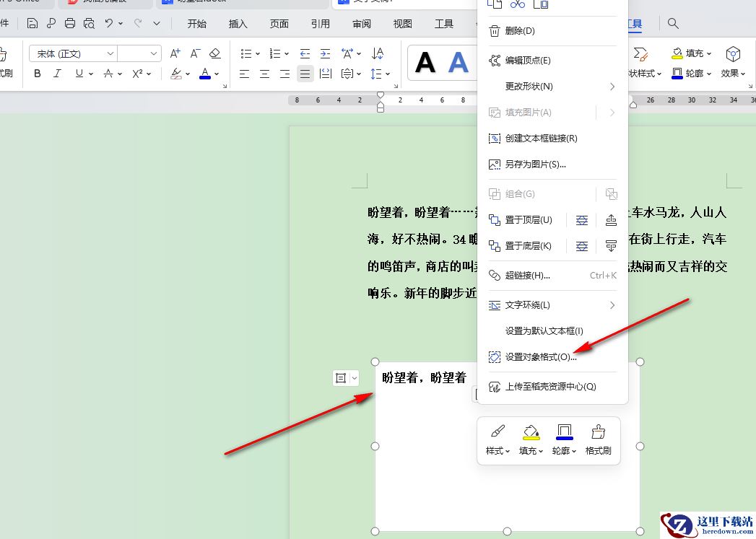Clear formatting with eraser icon

click(x=215, y=53)
